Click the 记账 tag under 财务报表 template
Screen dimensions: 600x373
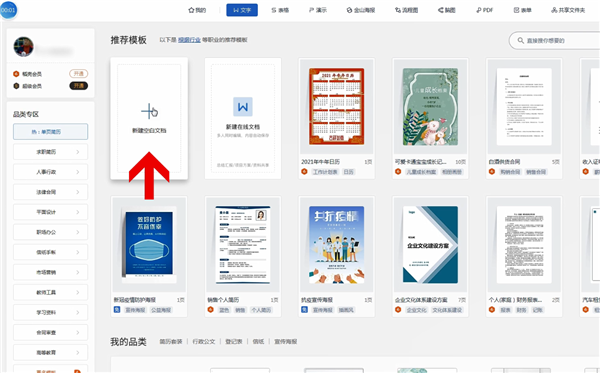coord(537,310)
